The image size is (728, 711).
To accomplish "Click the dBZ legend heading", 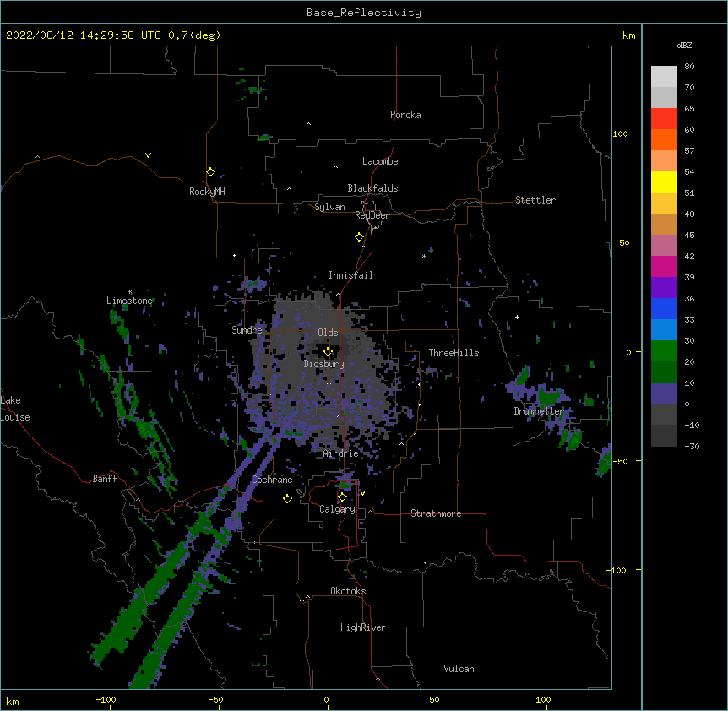I will (684, 45).
